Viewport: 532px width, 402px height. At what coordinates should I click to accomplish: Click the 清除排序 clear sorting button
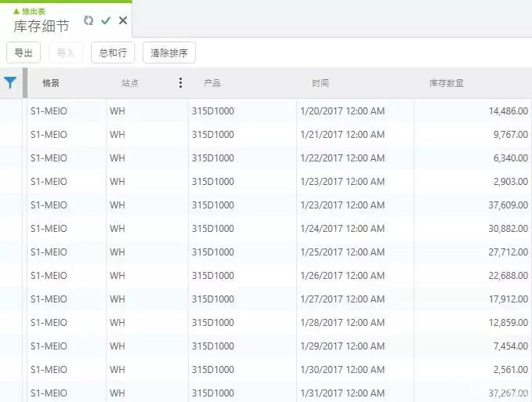click(x=168, y=53)
